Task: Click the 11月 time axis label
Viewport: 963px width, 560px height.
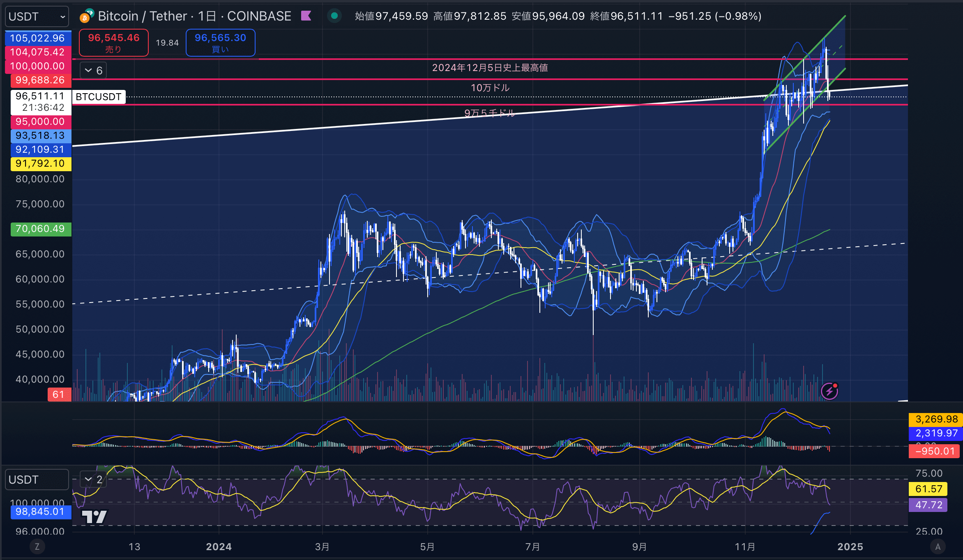Action: [x=745, y=547]
